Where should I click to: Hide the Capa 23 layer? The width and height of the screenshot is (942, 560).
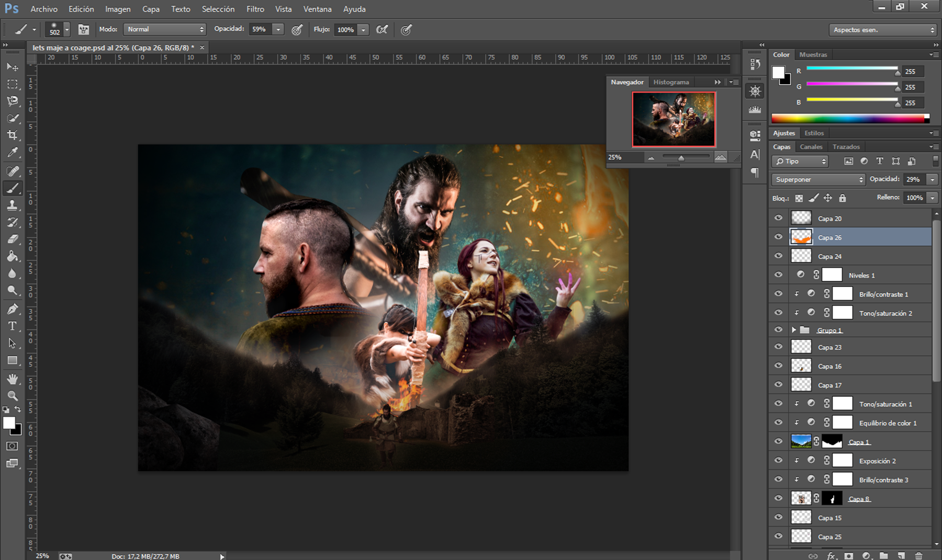778,347
